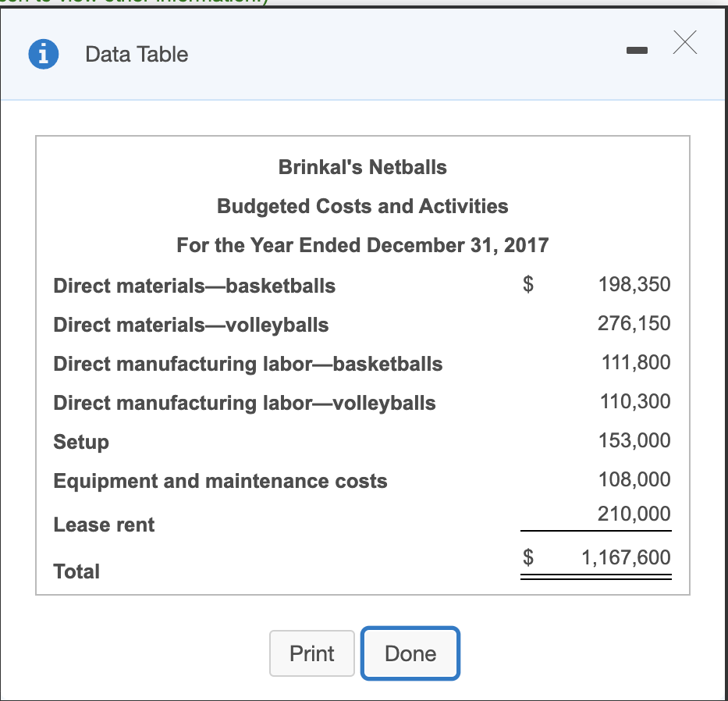728x701 pixels.
Task: Click the December 31, 2017 date line
Action: pos(361,244)
